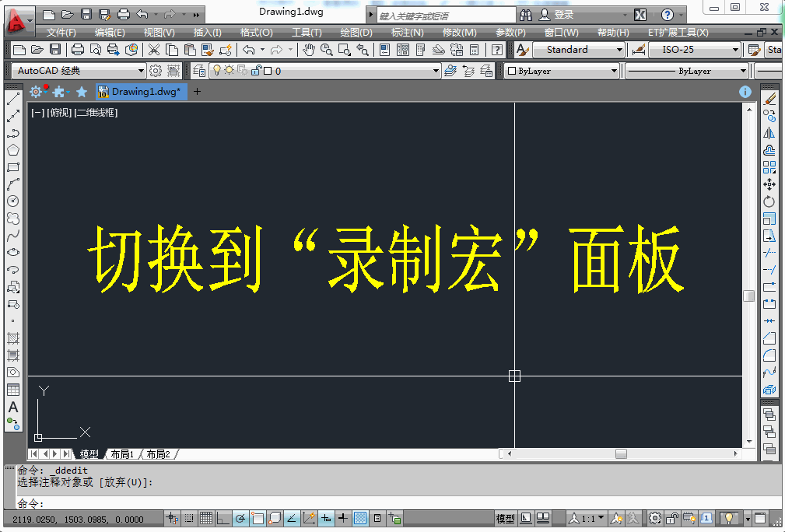Open the Standard text style dropdown

coord(619,50)
